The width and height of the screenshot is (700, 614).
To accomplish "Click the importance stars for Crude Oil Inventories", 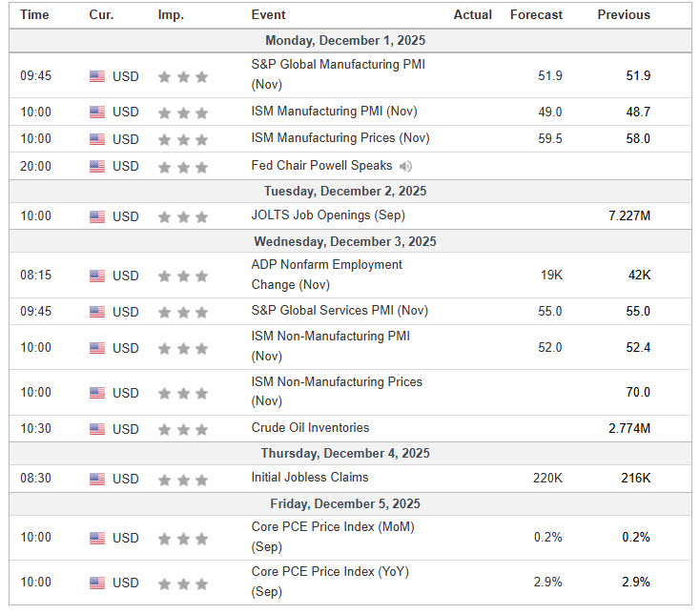I will (182, 429).
